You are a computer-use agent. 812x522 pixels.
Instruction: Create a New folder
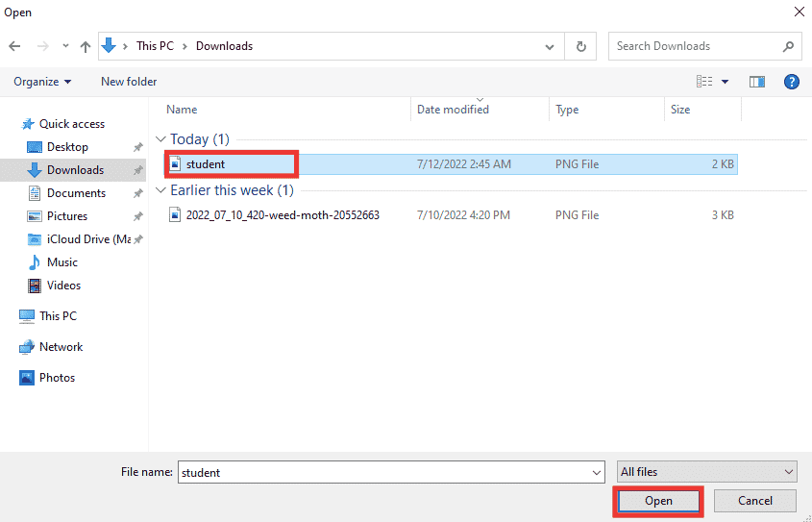(x=129, y=82)
